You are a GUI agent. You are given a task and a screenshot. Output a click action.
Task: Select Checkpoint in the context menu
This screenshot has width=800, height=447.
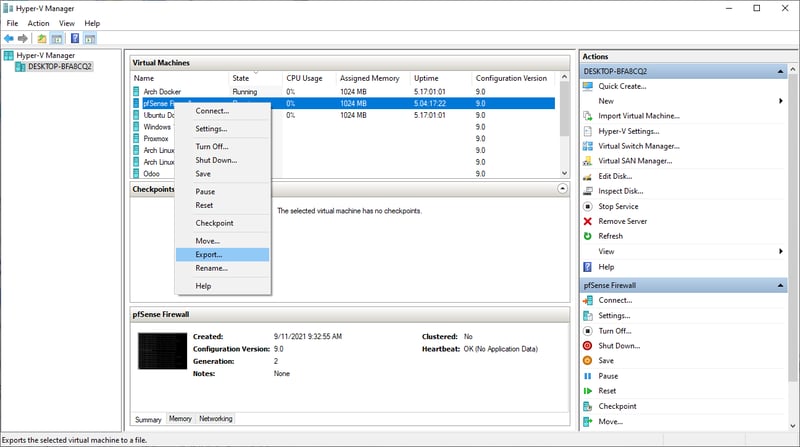(214, 223)
